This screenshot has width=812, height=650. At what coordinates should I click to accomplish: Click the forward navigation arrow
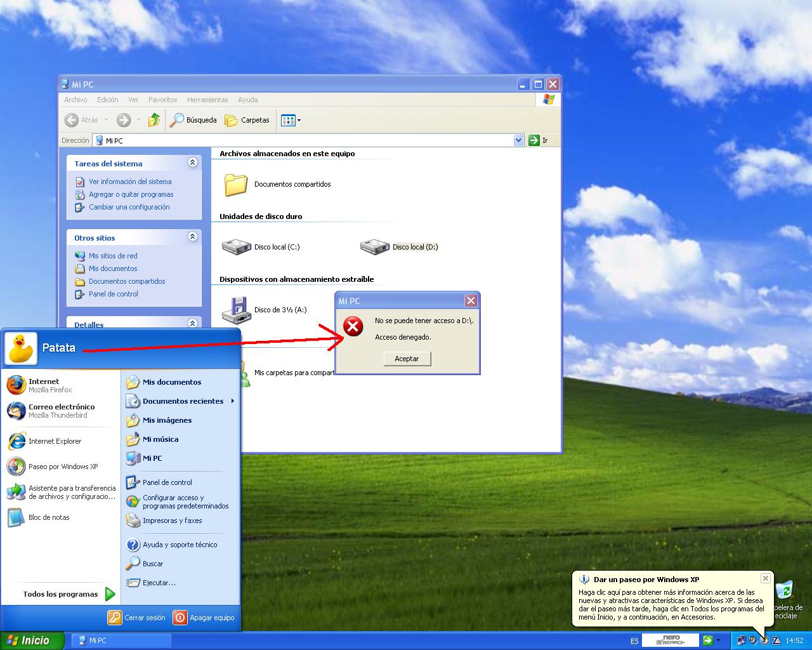124,119
